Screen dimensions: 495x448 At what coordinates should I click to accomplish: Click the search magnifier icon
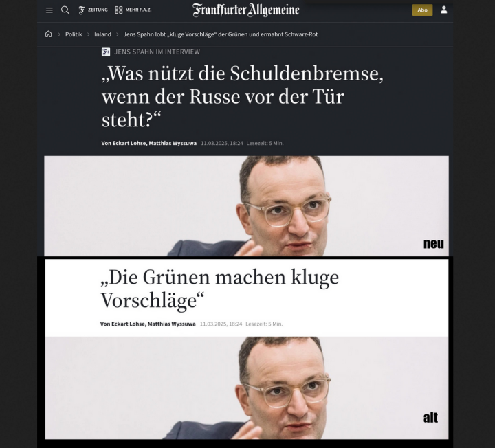pyautogui.click(x=65, y=10)
